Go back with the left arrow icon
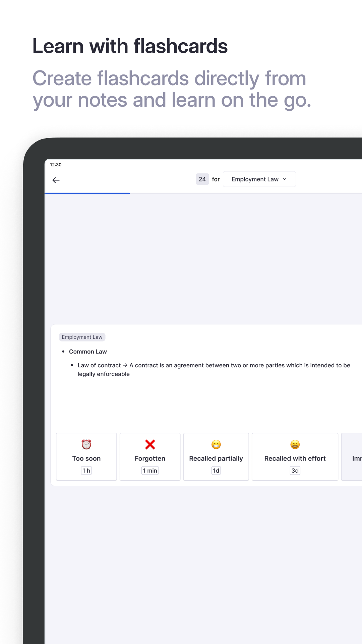This screenshot has width=362, height=644. click(x=56, y=180)
